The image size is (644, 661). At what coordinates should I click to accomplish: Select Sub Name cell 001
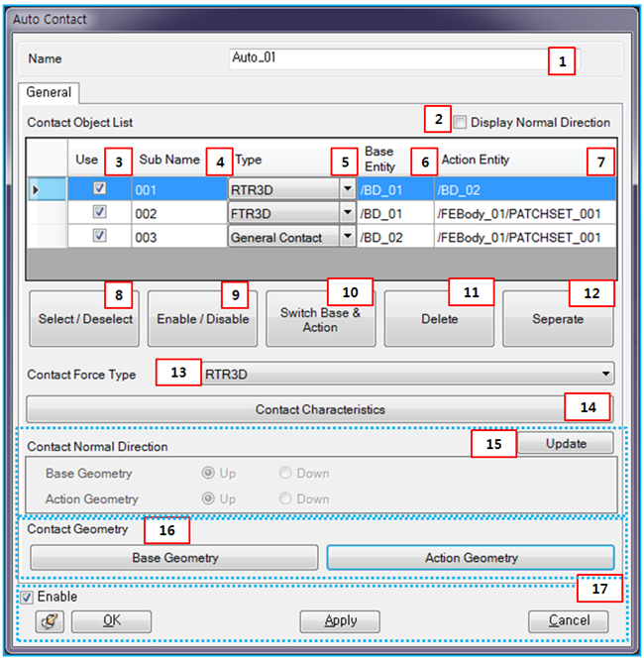179,189
